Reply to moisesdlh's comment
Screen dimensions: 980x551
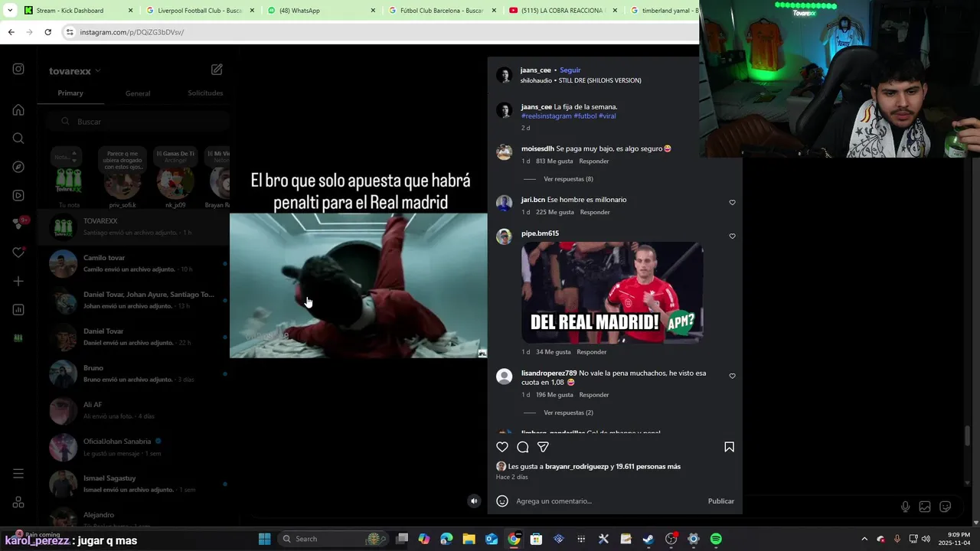tap(594, 161)
